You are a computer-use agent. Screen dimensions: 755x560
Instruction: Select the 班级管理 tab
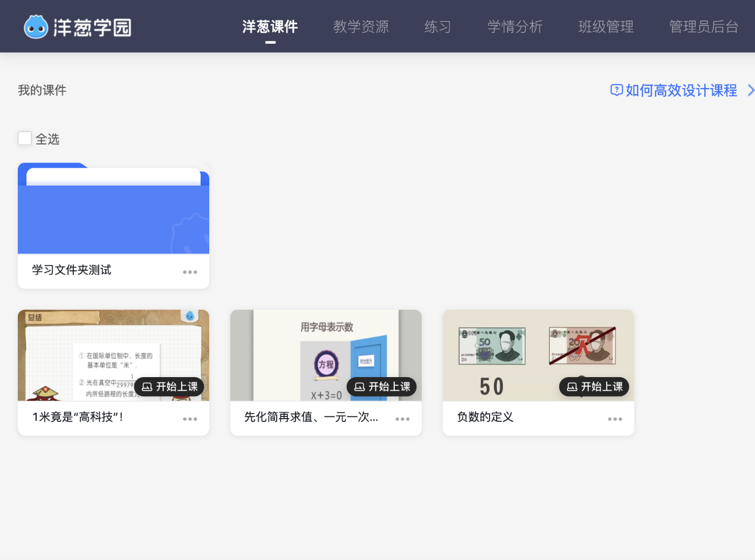606,27
